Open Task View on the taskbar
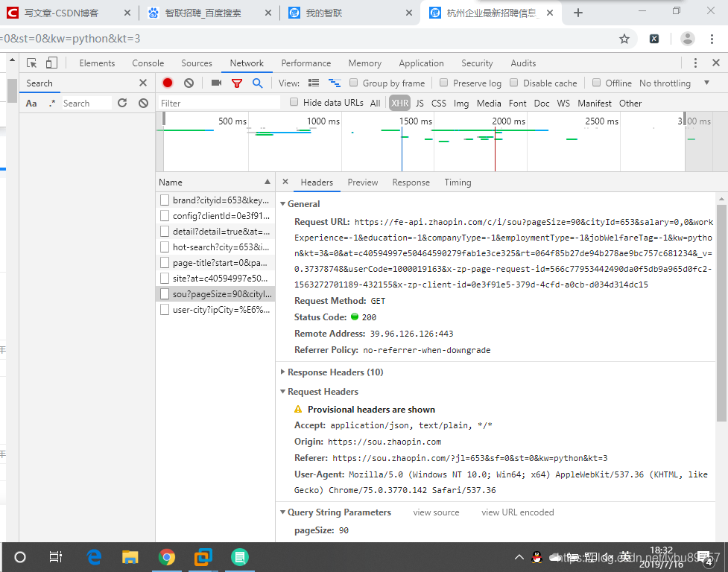 coord(56,556)
